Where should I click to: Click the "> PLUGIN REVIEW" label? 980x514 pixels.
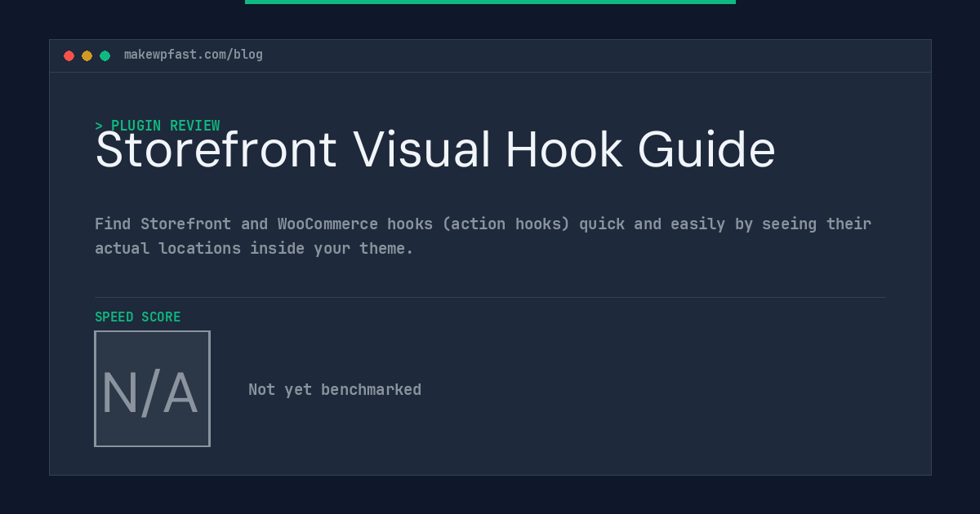pyautogui.click(x=158, y=126)
